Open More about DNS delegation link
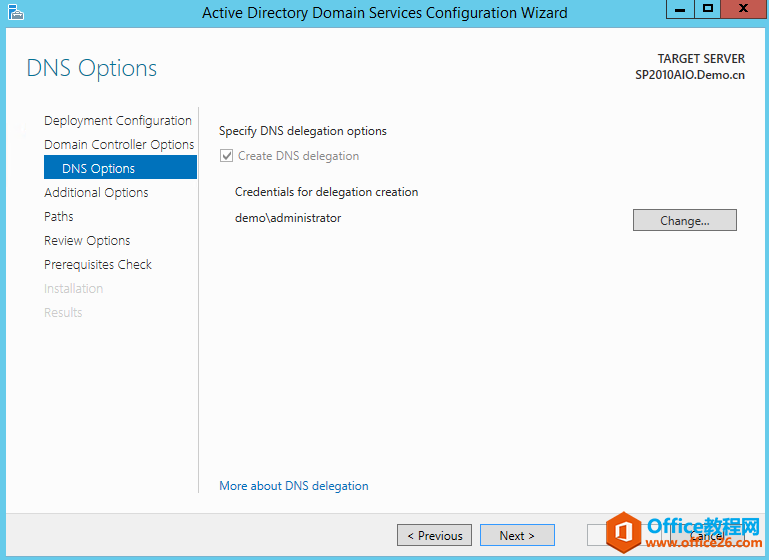The image size is (769, 560). click(294, 486)
